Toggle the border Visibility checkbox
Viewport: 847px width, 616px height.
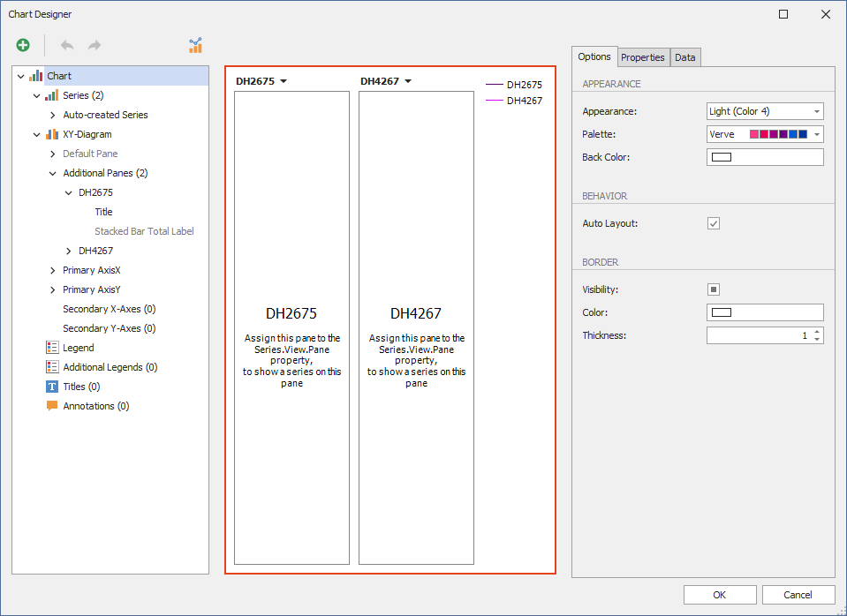[x=714, y=289]
